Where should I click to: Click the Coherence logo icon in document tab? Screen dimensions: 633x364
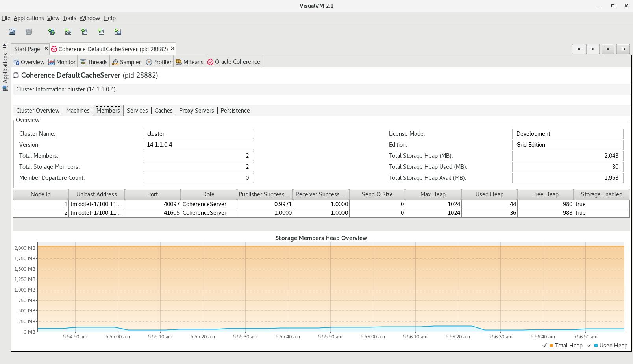point(54,49)
